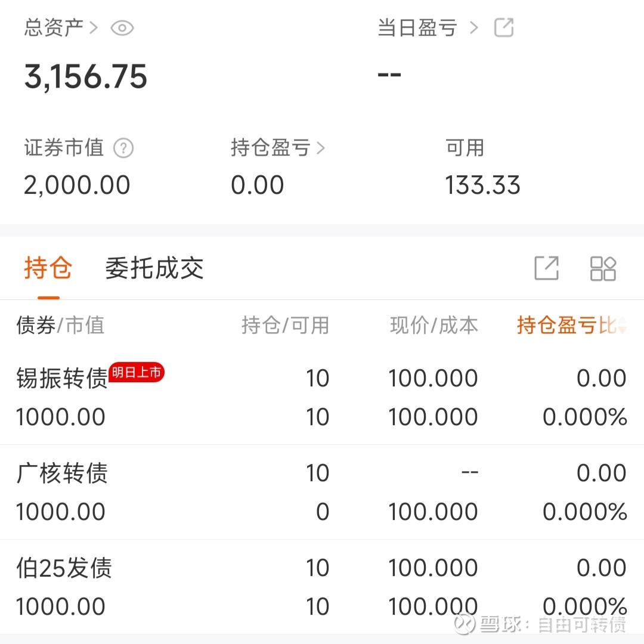
Task: Open the 证券市值 help question mark
Action: point(123,148)
